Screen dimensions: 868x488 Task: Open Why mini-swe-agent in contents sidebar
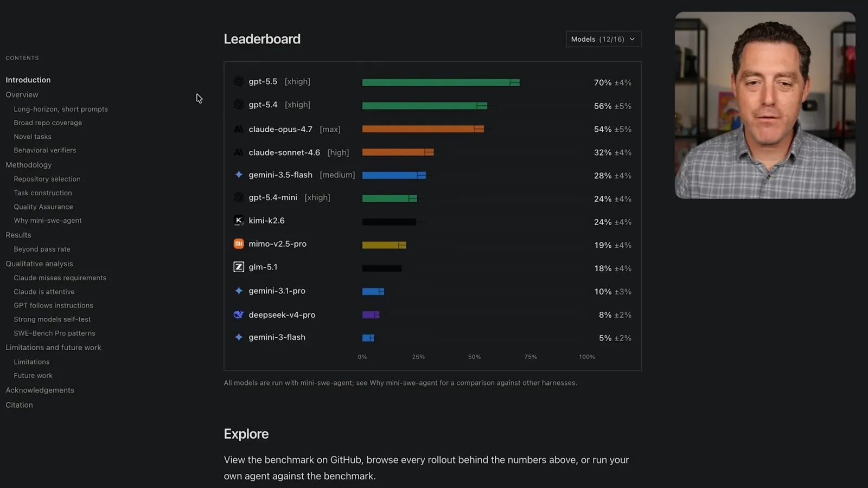pyautogui.click(x=48, y=221)
